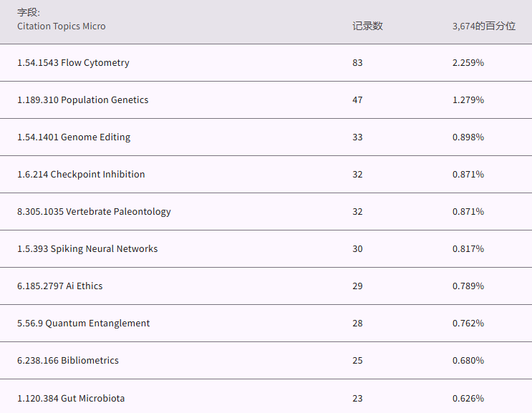Image resolution: width=532 pixels, height=413 pixels.
Task: Open the Quantum Entanglement topic
Action: tap(84, 324)
